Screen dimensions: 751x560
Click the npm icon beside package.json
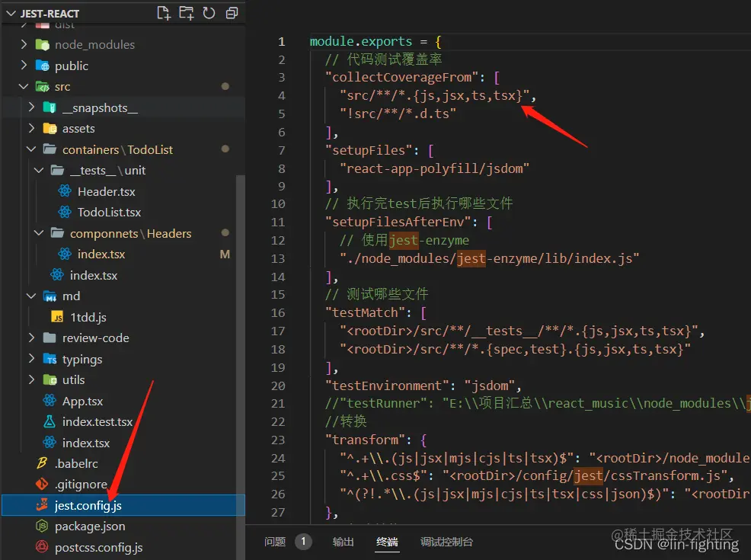[x=42, y=526]
